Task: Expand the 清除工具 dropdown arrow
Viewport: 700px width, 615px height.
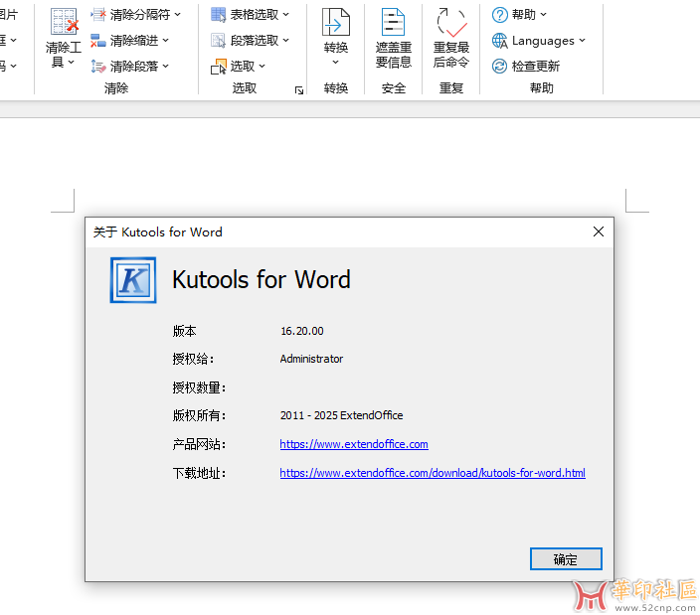Action: point(71,62)
